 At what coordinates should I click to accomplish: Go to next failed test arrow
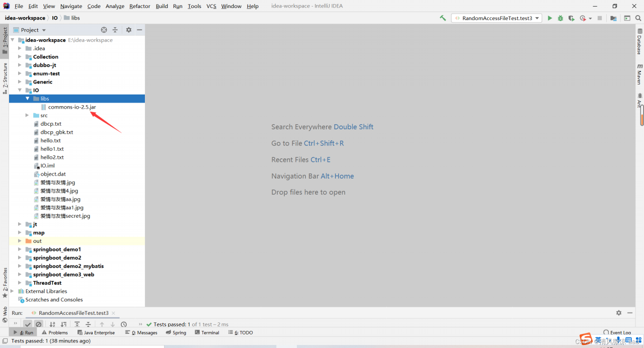pyautogui.click(x=113, y=324)
